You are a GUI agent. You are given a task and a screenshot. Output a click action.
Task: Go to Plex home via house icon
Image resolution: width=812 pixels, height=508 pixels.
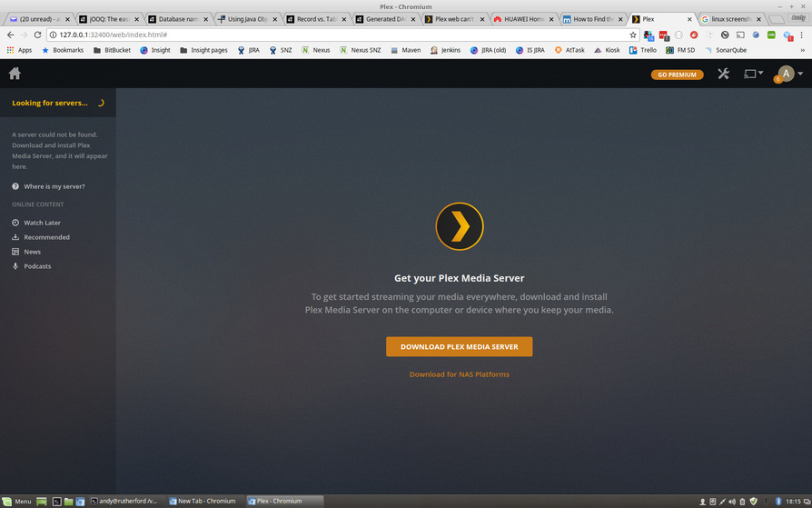(x=15, y=74)
